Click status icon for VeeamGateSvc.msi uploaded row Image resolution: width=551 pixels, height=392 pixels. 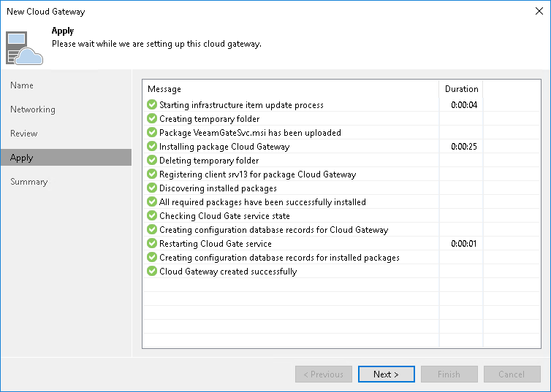[x=152, y=133]
